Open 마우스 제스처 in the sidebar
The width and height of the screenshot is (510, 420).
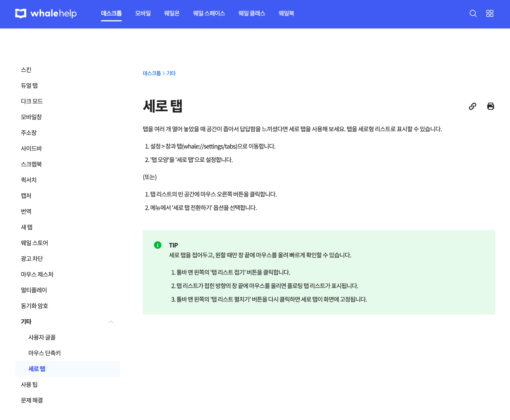tap(37, 274)
